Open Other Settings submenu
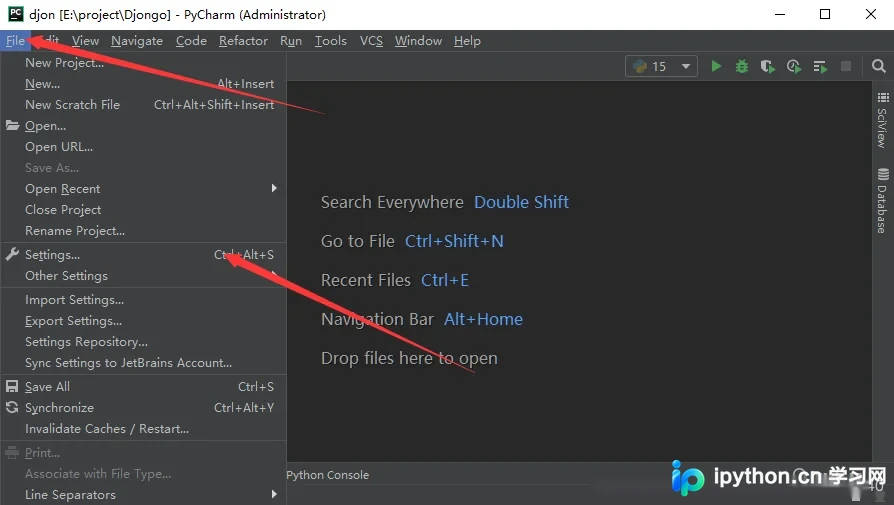Screen dimensions: 894x505 (144, 276)
